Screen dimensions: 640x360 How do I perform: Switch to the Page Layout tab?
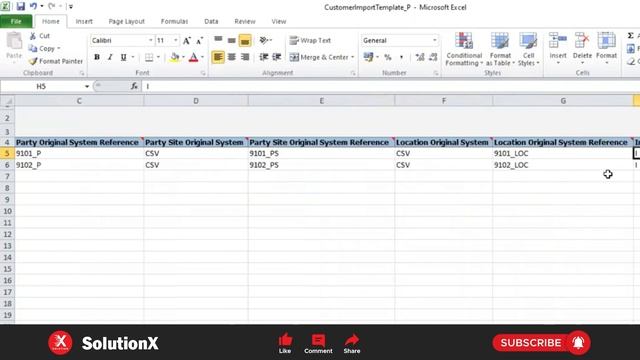click(x=127, y=21)
